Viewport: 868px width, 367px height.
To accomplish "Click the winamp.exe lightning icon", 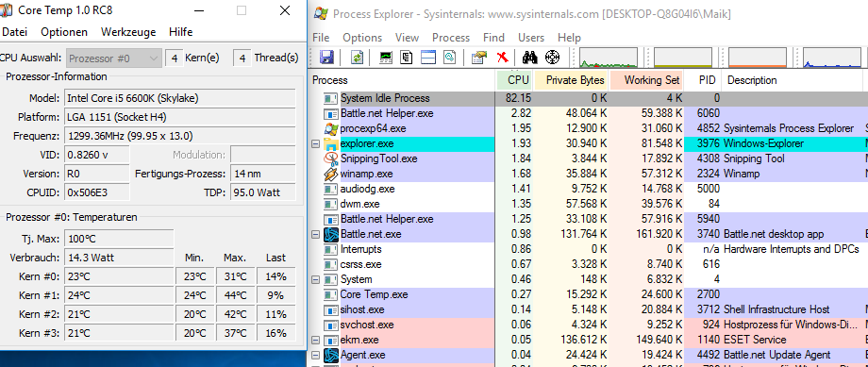I will [331, 174].
